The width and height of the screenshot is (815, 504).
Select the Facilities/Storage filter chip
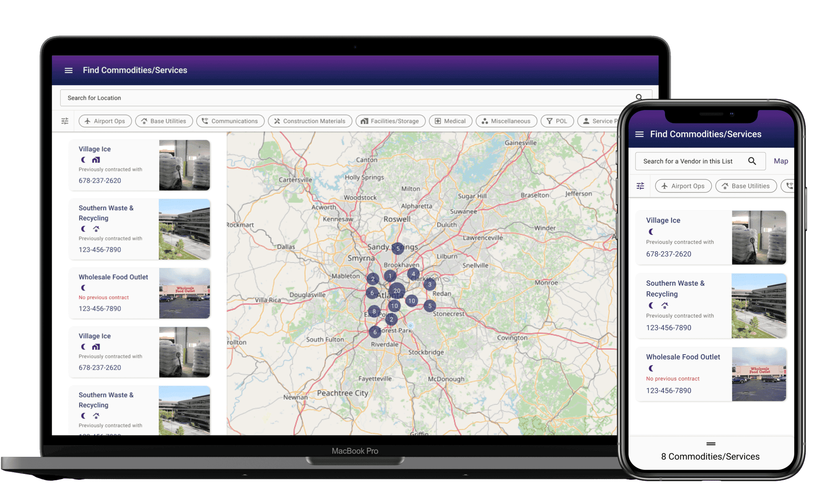tap(390, 121)
